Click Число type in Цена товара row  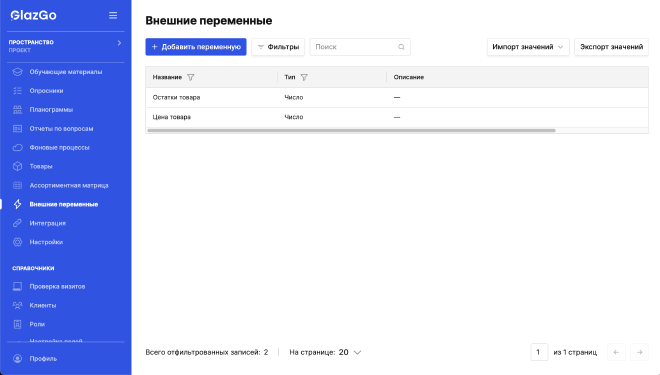(x=294, y=117)
